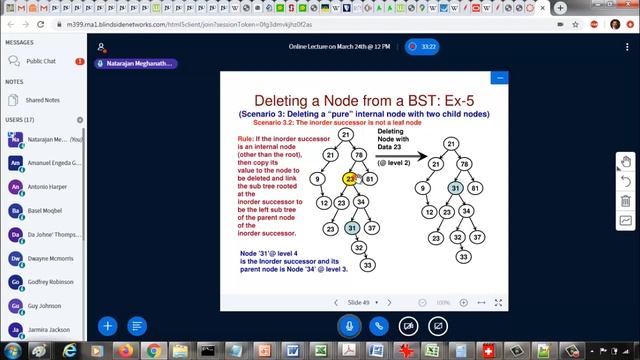640x360 pixels.
Task: Bookmark this page with star icon
Action: [x=575, y=24]
